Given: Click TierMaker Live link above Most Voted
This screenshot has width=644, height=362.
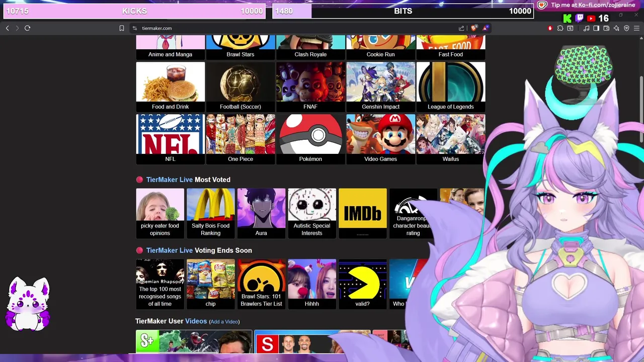Looking at the screenshot, I should point(170,179).
